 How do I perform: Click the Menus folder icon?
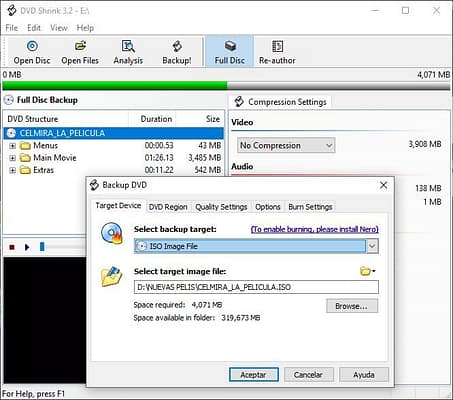[25, 146]
